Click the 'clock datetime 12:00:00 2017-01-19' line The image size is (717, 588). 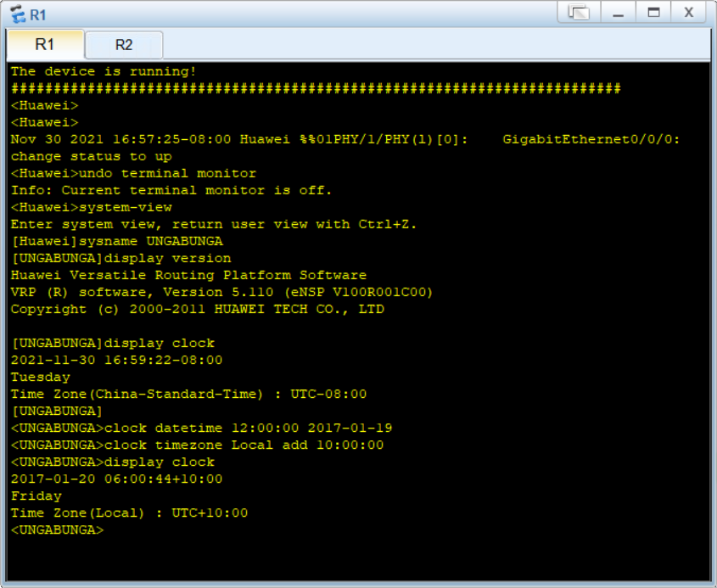click(201, 428)
